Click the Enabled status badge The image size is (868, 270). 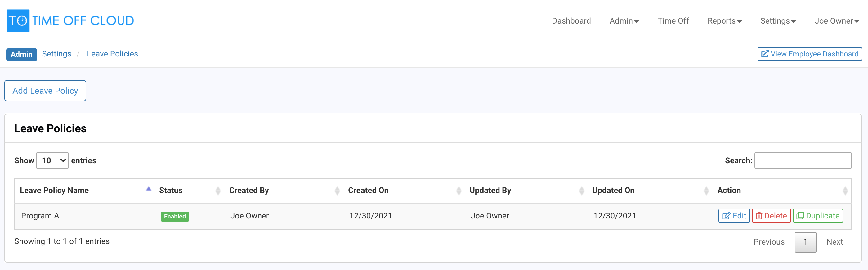coord(175,216)
